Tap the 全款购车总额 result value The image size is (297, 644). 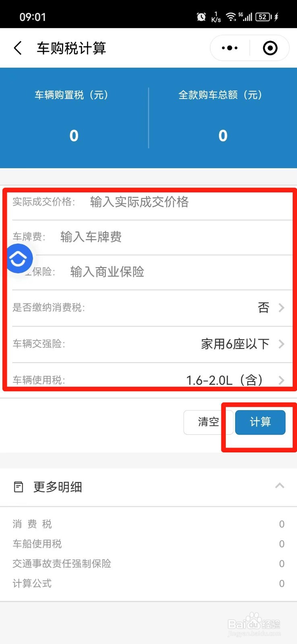(223, 136)
